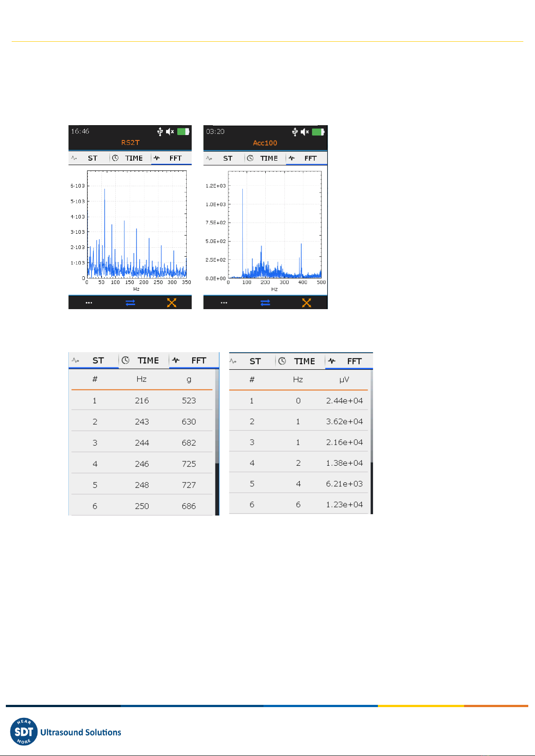Screen dimensions: 535x756
Task: Click the 216 Hz value in row 1
Action: (142, 401)
